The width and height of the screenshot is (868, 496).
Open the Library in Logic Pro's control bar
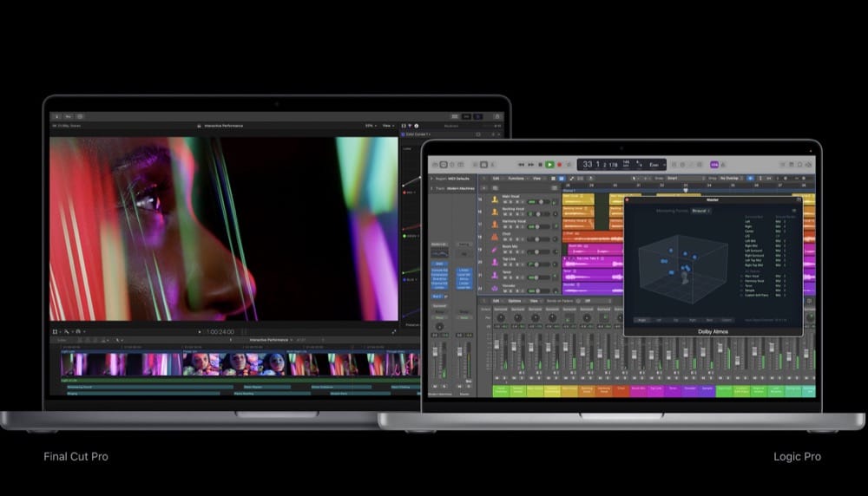coord(435,165)
